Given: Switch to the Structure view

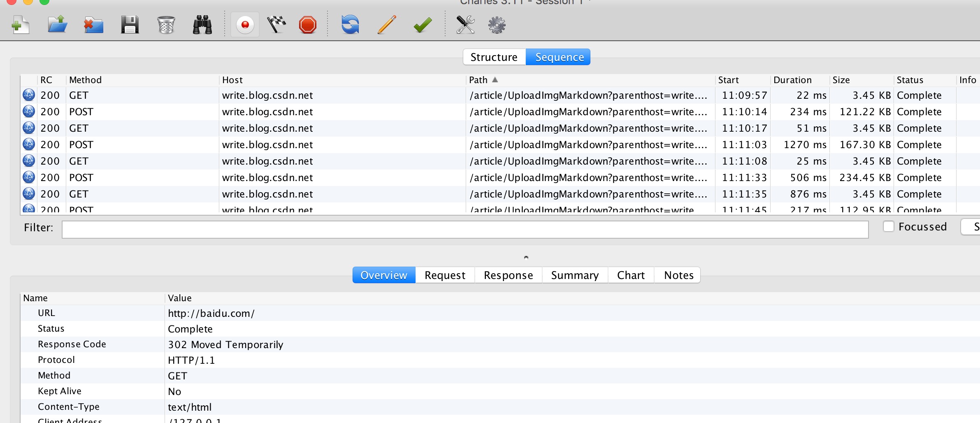Looking at the screenshot, I should pyautogui.click(x=494, y=57).
